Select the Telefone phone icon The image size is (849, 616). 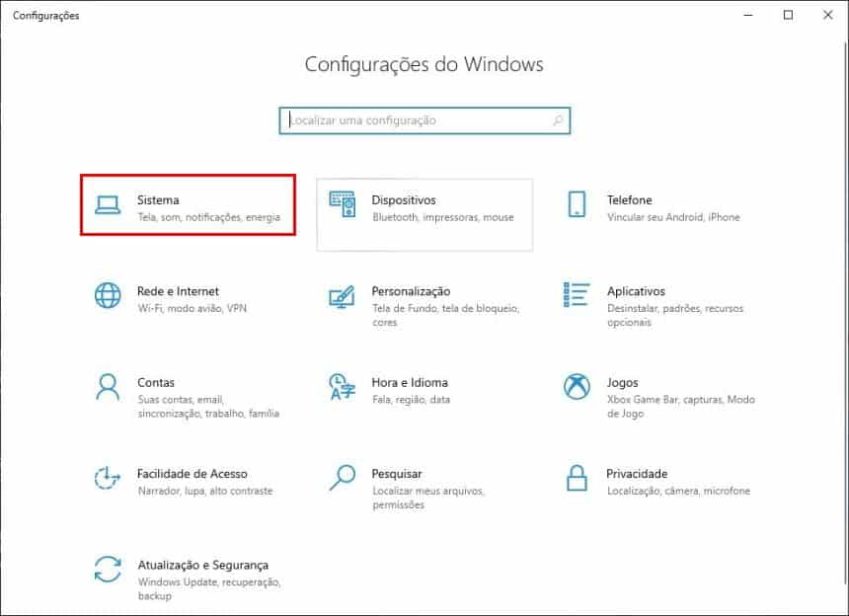[x=577, y=204]
